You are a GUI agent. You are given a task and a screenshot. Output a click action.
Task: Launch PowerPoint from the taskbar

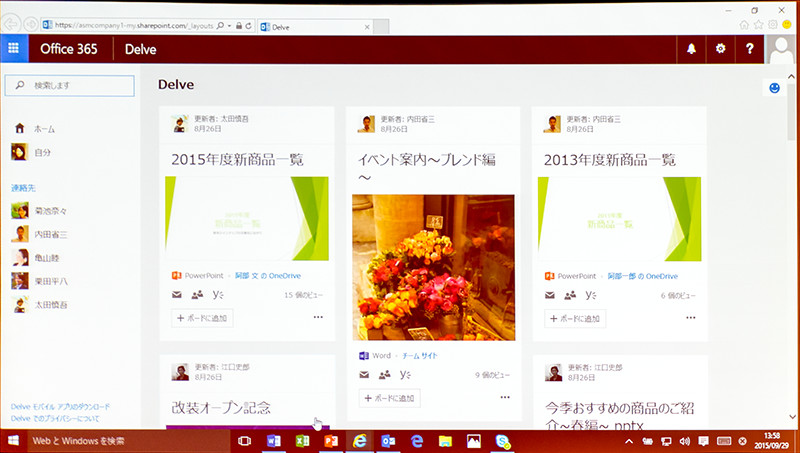tap(331, 441)
